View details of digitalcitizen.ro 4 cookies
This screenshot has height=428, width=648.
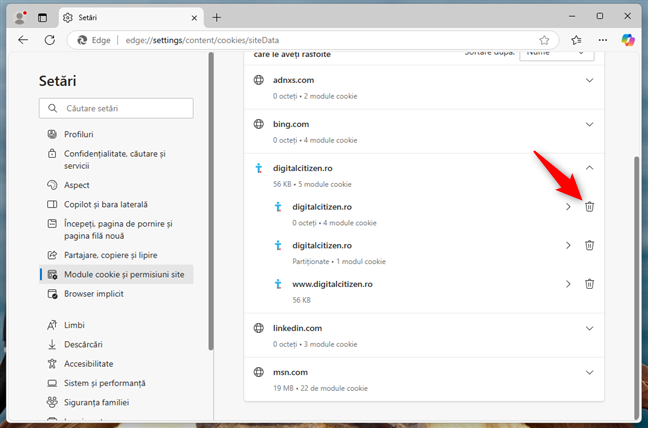pyautogui.click(x=568, y=207)
